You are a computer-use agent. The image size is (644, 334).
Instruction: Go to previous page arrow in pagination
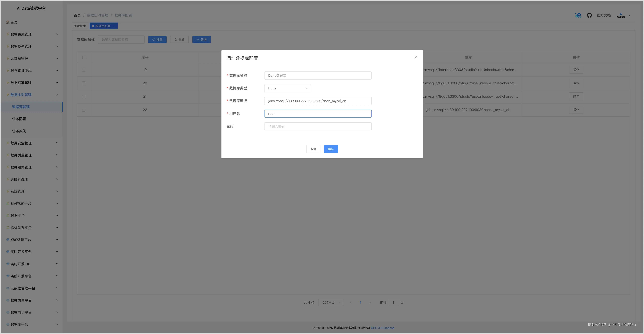pos(351,303)
